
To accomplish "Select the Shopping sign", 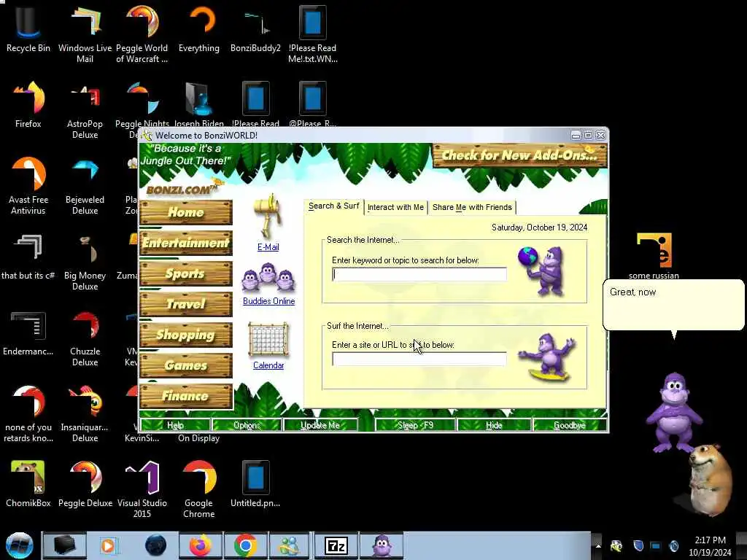I will (x=186, y=335).
